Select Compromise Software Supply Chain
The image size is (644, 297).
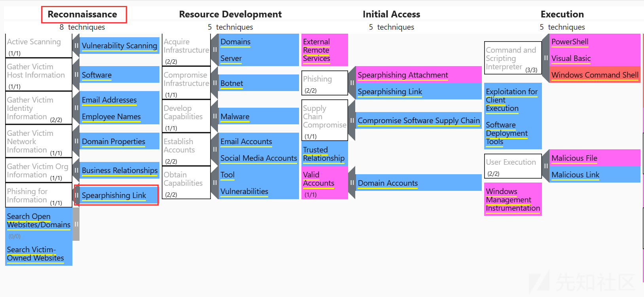click(x=419, y=120)
